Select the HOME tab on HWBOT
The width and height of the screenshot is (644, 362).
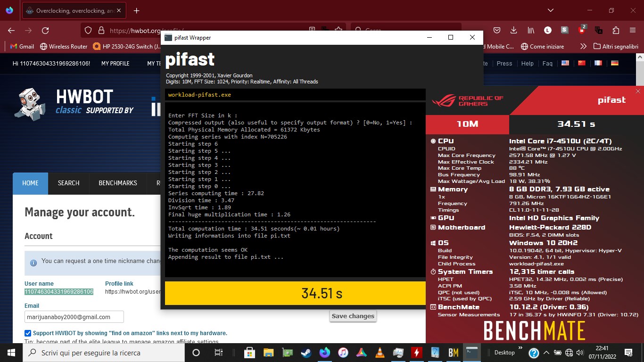[30, 183]
